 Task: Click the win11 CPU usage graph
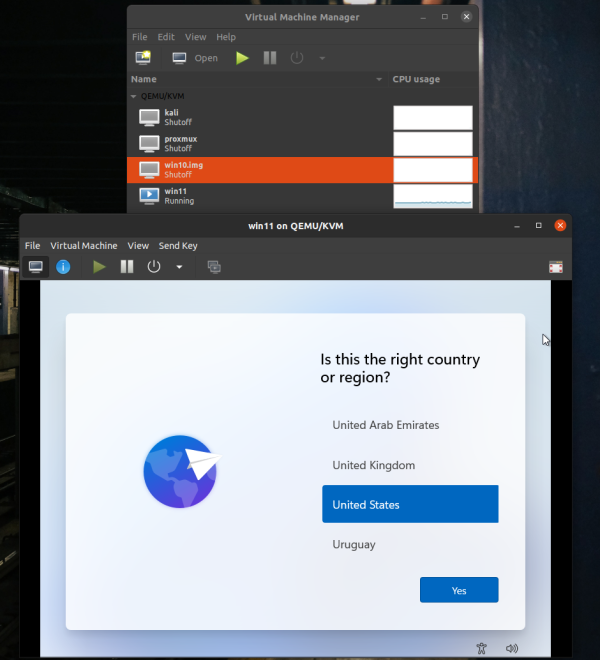433,196
